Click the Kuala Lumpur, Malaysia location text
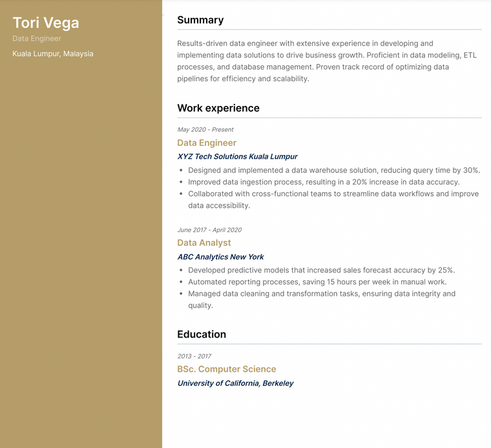This screenshot has width=491, height=448. coord(52,54)
